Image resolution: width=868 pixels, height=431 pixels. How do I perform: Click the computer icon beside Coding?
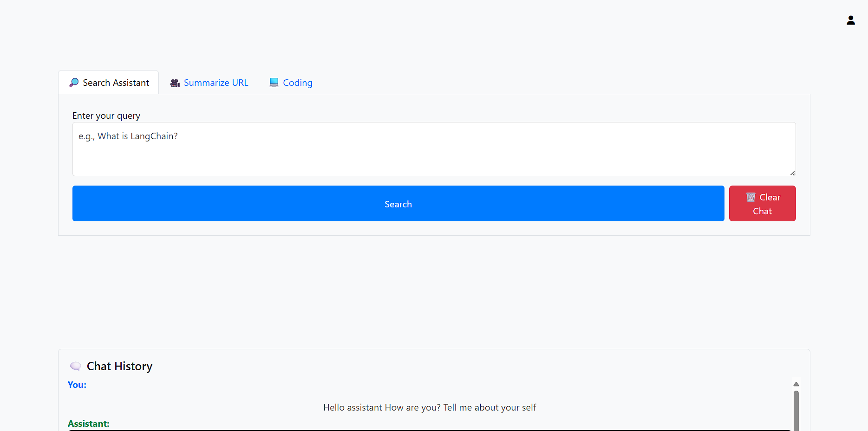point(274,83)
